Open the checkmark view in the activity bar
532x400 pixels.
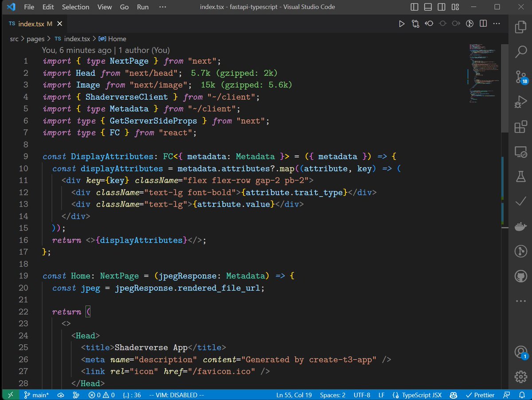520,202
